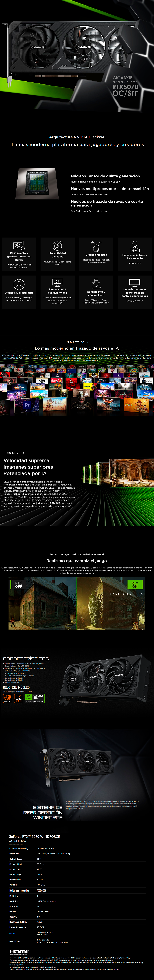Click 'Herramientas y tecnología de NVIDIA Studio creator'
154x980 pixels.
[x=19, y=299]
